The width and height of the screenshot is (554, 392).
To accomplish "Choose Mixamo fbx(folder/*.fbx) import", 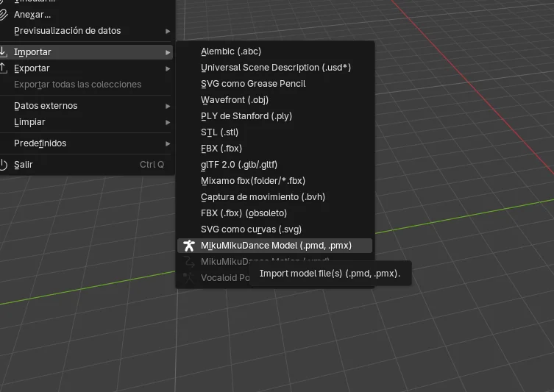I will point(275,181).
